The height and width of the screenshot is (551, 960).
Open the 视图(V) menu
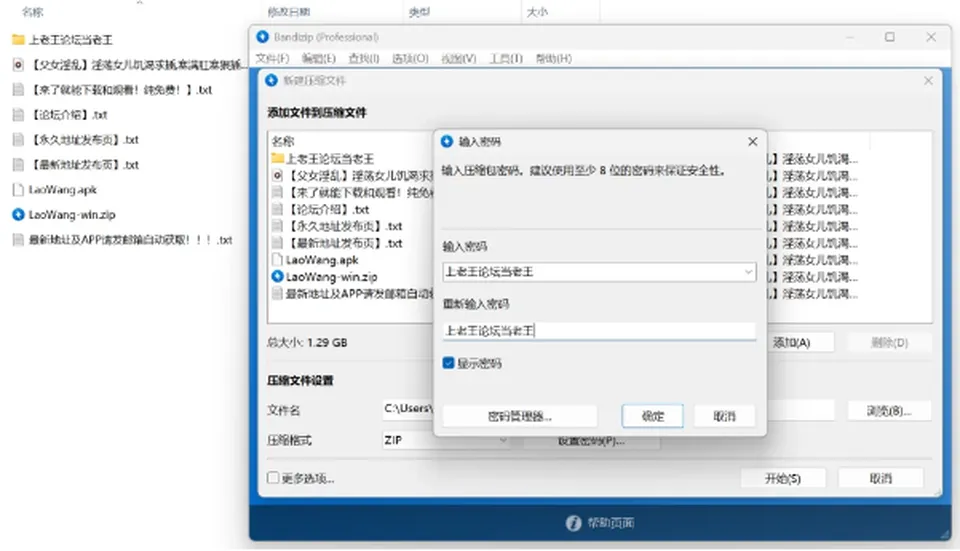click(x=458, y=58)
